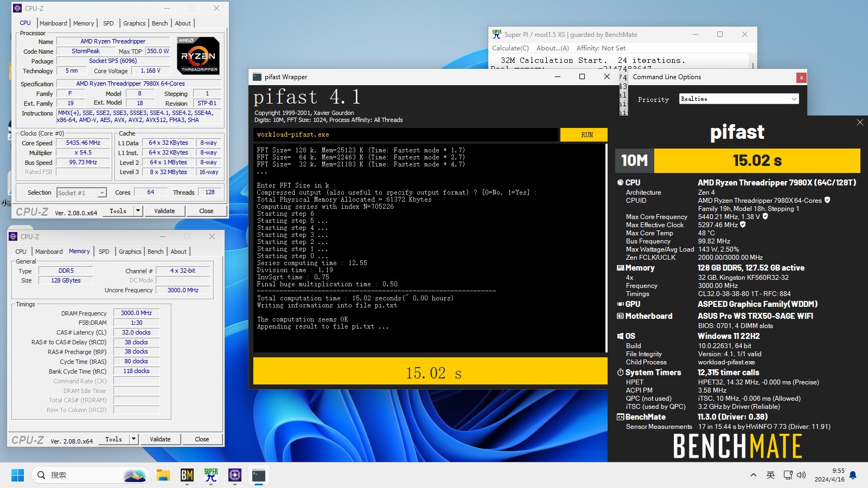Image resolution: width=868 pixels, height=488 pixels.
Task: Click Validate in lower CPU-Z window
Action: tap(160, 439)
